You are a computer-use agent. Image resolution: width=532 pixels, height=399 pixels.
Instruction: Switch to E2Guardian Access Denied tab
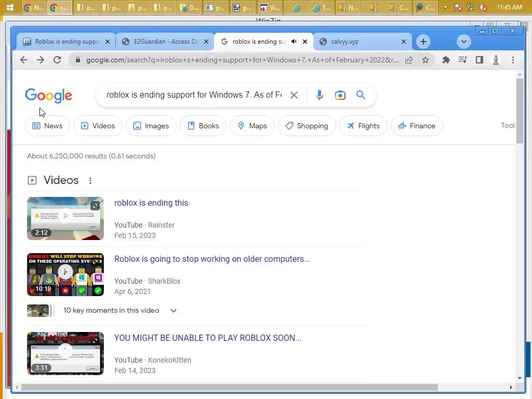click(165, 42)
